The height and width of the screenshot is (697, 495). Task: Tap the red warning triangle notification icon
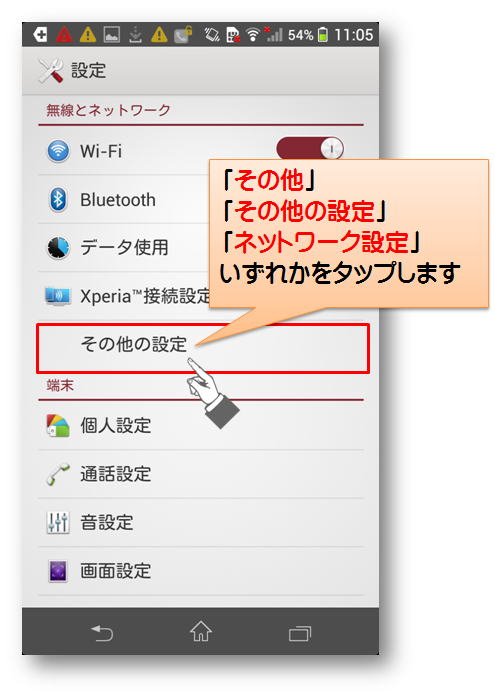pyautogui.click(x=64, y=34)
